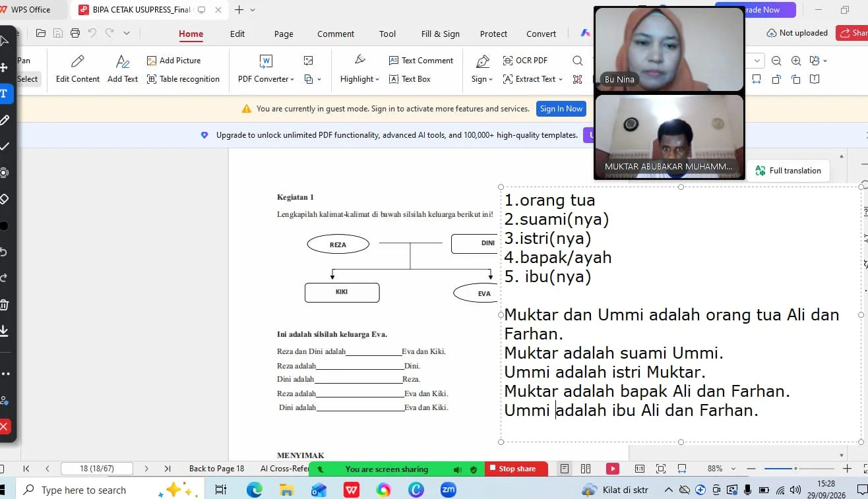Run Table recognition on the PDF
868x499 pixels.
click(183, 79)
